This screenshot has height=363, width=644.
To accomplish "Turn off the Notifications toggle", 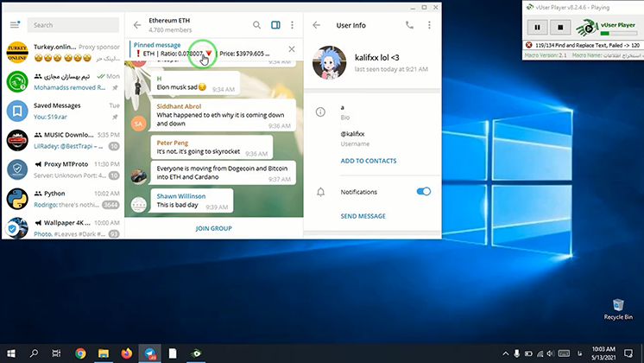I will [x=423, y=191].
